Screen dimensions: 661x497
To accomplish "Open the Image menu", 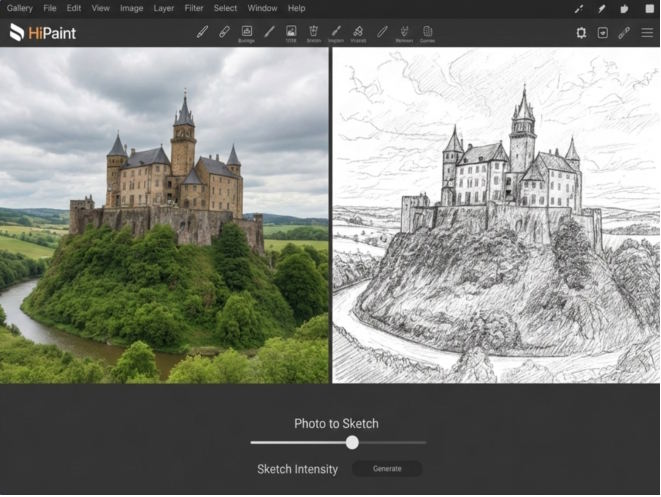I will pos(132,8).
